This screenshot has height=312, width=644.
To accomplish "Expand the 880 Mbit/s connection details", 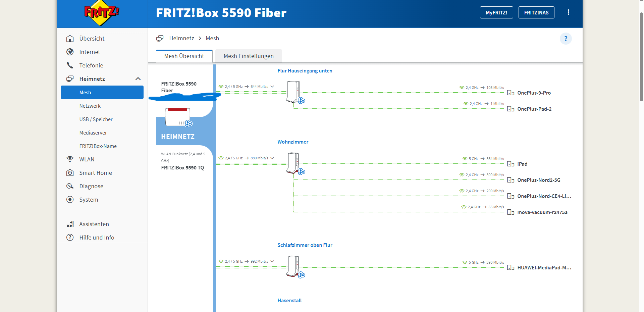I will (x=272, y=158).
